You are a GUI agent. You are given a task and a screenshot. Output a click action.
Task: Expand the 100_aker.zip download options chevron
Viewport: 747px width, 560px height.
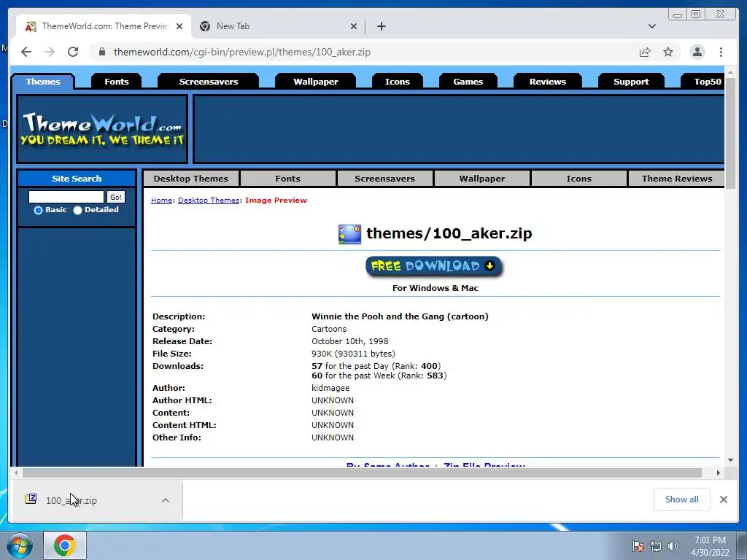(166, 500)
